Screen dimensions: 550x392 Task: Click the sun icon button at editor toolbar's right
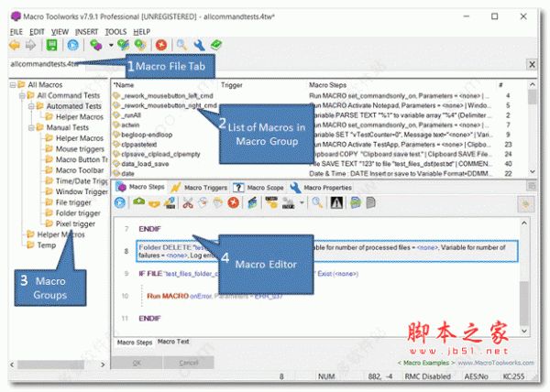coord(526,204)
